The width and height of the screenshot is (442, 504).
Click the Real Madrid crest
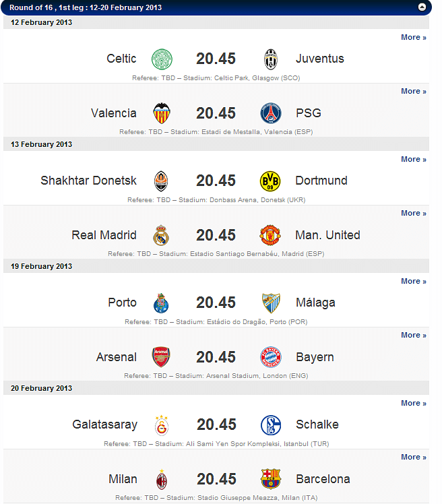pyautogui.click(x=162, y=235)
